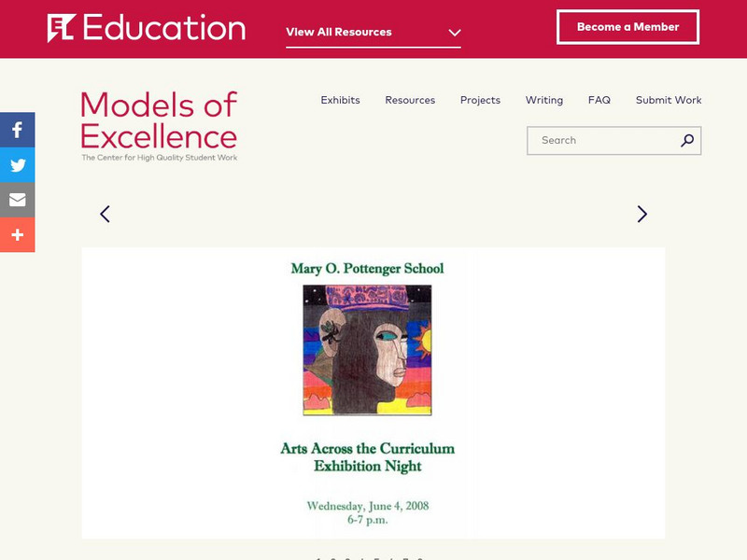Click the EL Education logo icon
Screen dimensions: 747x560
pos(61,28)
